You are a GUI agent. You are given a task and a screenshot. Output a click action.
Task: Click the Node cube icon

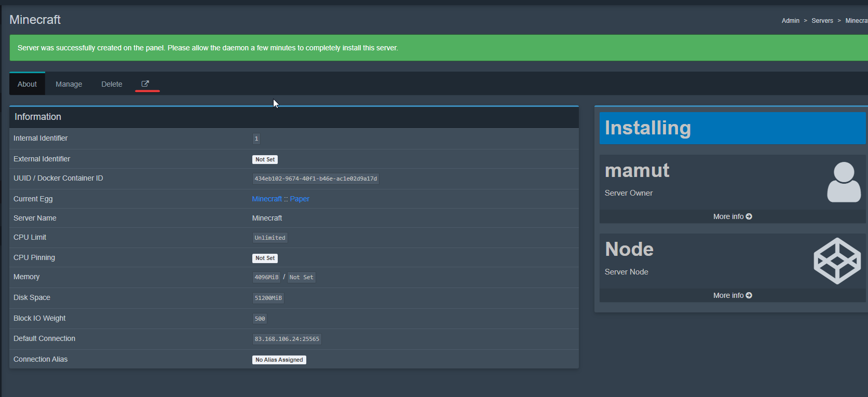[x=837, y=261]
